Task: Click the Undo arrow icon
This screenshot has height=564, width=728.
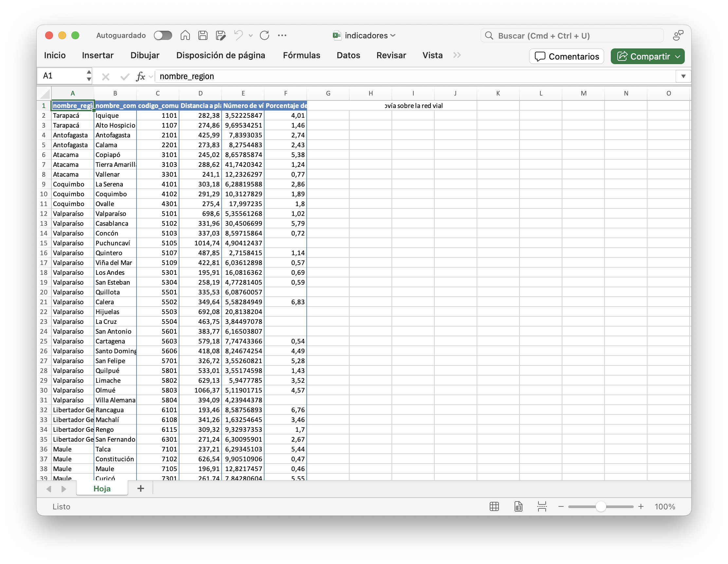Action: pyautogui.click(x=238, y=35)
